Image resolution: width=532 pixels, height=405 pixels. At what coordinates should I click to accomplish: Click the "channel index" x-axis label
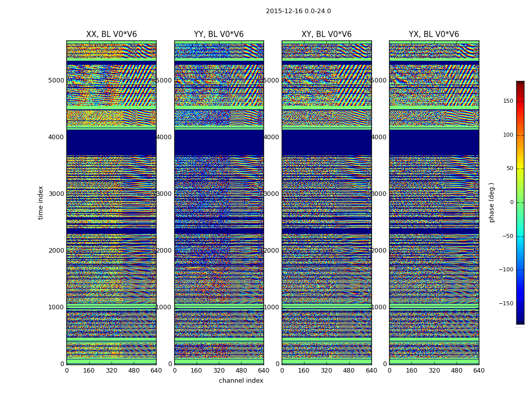pyautogui.click(x=241, y=381)
